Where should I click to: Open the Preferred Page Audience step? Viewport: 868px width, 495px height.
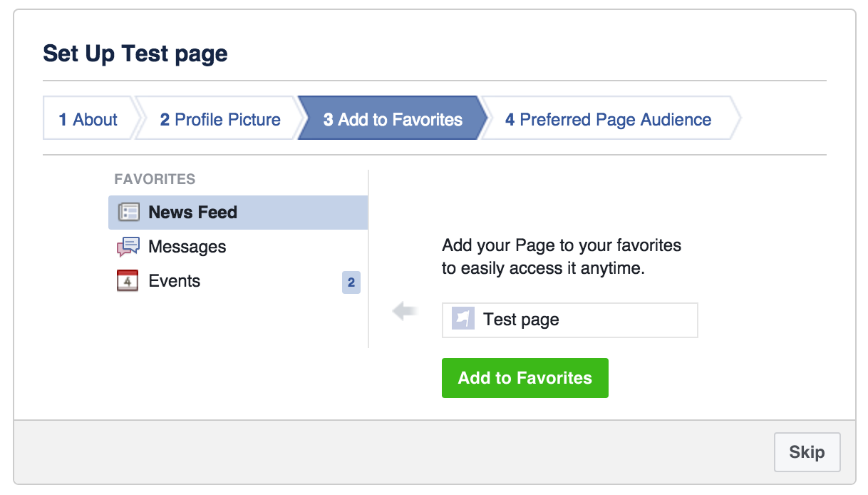point(608,119)
